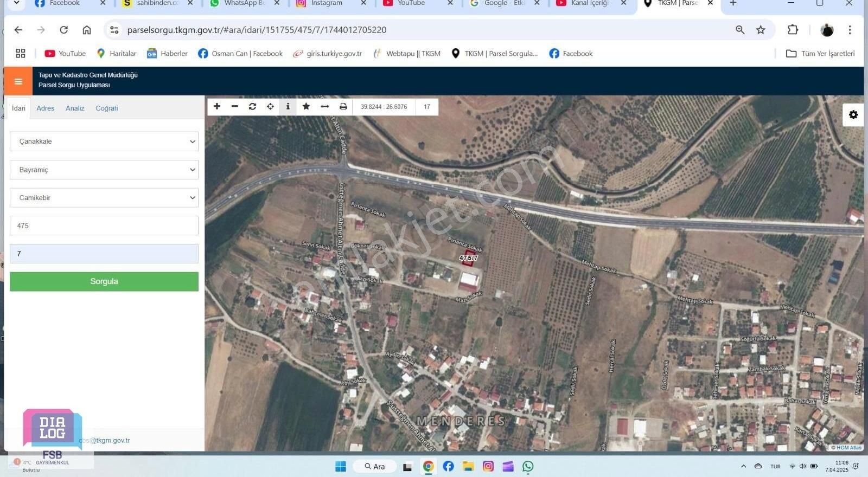Open Chrome from the taskbar
This screenshot has width=868, height=477.
pos(429,467)
